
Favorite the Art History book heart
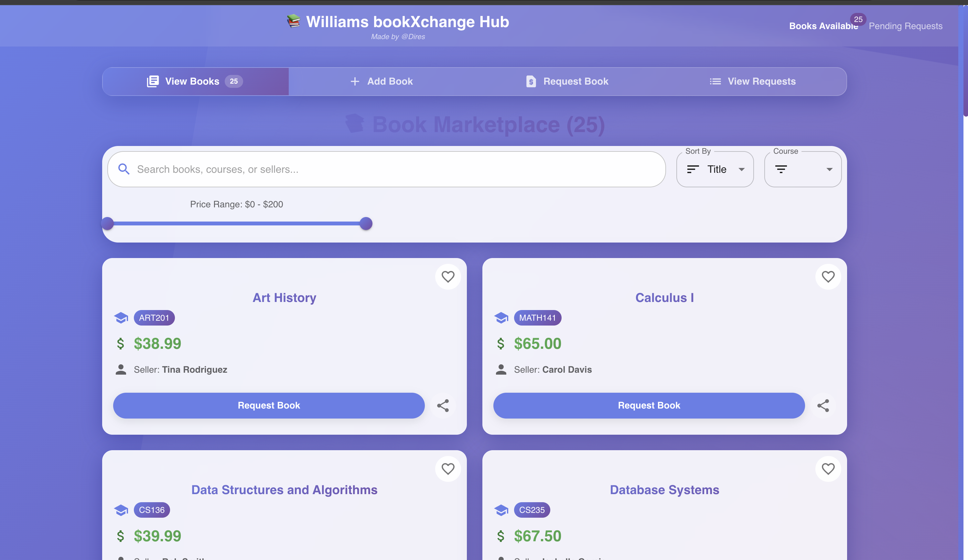point(447,277)
